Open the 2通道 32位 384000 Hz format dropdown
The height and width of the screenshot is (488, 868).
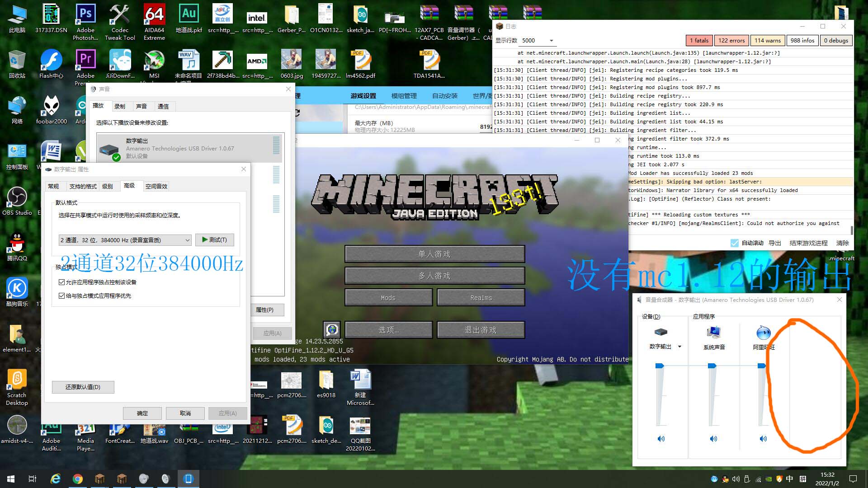coord(125,240)
